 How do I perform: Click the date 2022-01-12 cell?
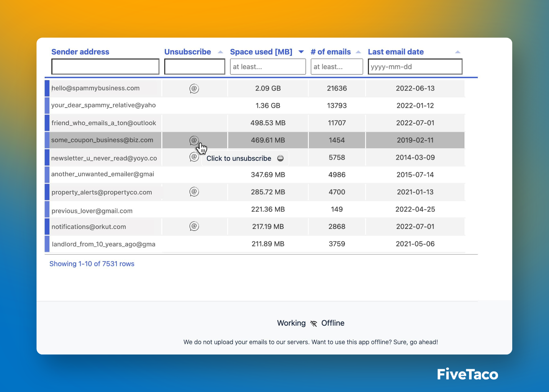pyautogui.click(x=415, y=106)
